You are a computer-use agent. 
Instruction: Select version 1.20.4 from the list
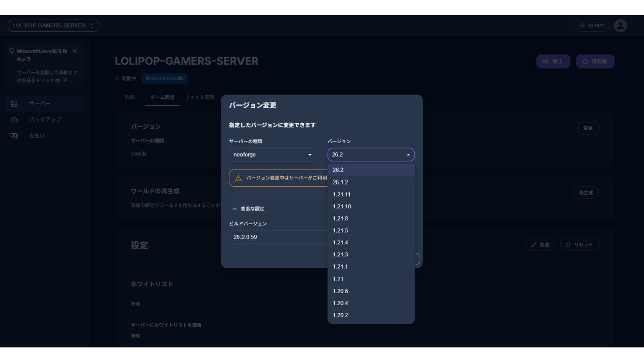pyautogui.click(x=371, y=303)
